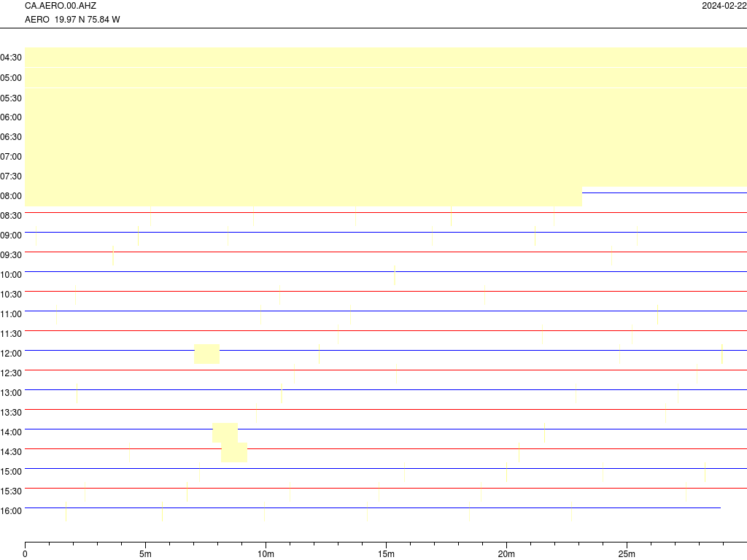
Task: Click the 0 minute axis label
Action: pyautogui.click(x=26, y=554)
